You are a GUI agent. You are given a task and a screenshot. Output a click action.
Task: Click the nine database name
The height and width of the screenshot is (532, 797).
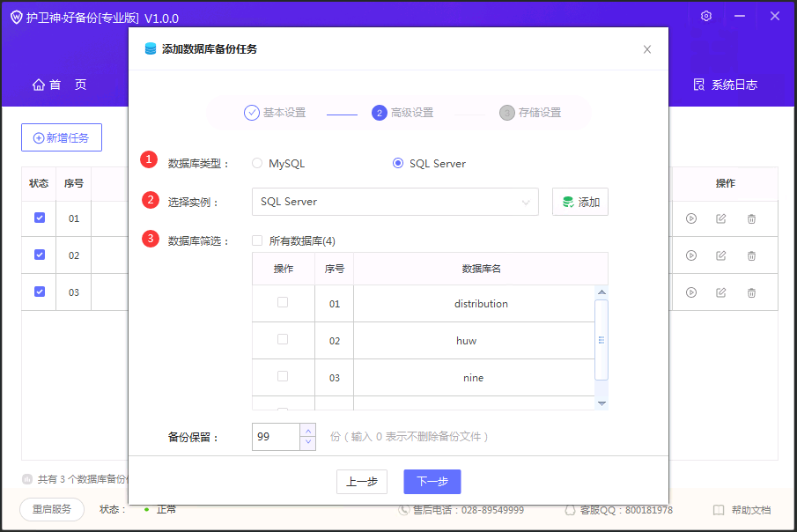coord(473,378)
